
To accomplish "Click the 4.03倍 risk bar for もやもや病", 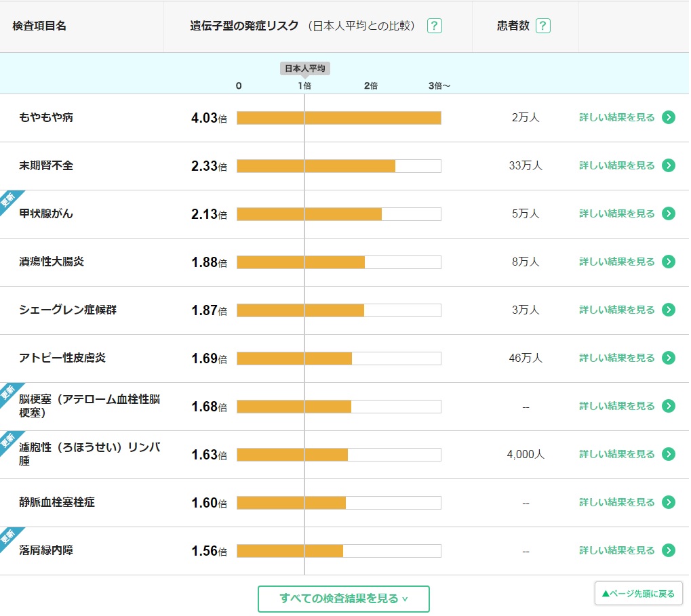I will (339, 118).
